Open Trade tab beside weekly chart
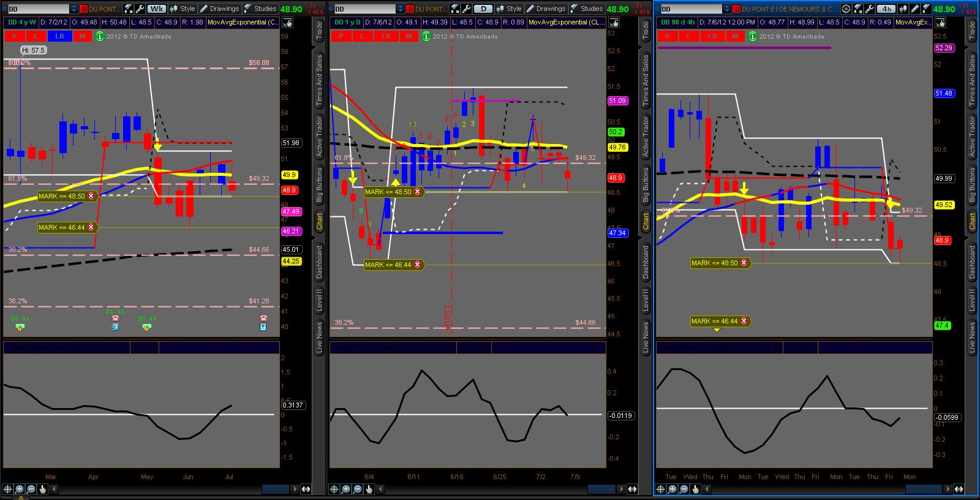 (319, 31)
